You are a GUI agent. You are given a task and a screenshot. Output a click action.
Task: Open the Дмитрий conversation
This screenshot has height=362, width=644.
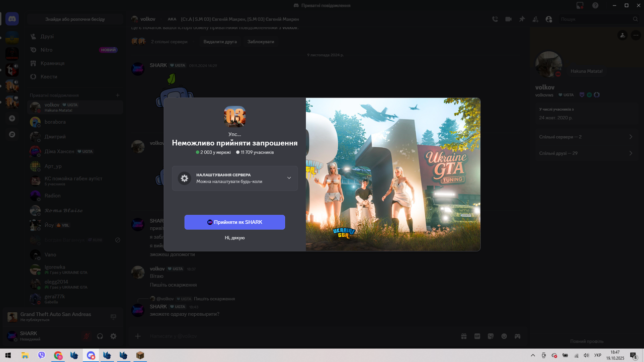pyautogui.click(x=75, y=137)
